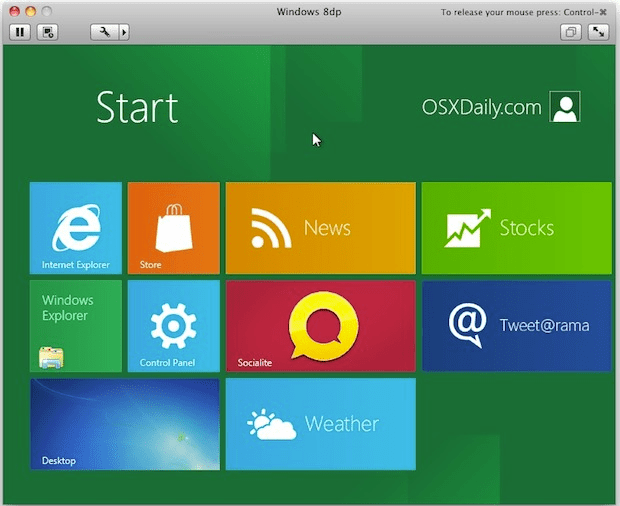Close the Windows 8dp window
Image resolution: width=620 pixels, height=506 pixels.
(15, 11)
